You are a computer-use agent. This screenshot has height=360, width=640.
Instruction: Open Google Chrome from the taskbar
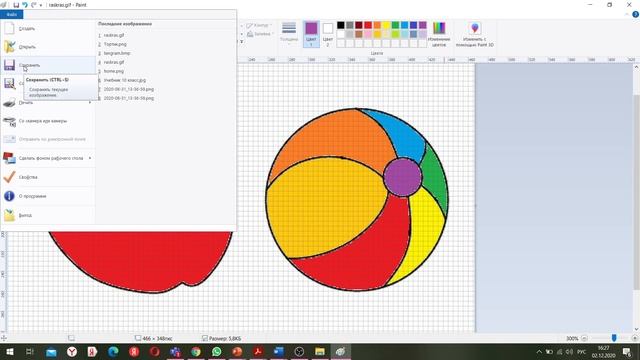tap(196, 351)
